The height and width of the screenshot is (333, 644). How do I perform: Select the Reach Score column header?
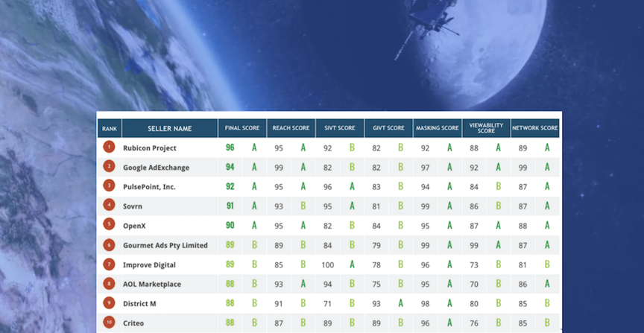(291, 128)
